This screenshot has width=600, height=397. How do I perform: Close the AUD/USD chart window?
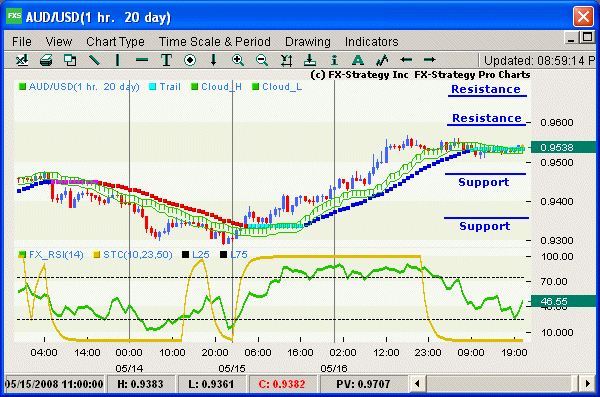click(583, 16)
